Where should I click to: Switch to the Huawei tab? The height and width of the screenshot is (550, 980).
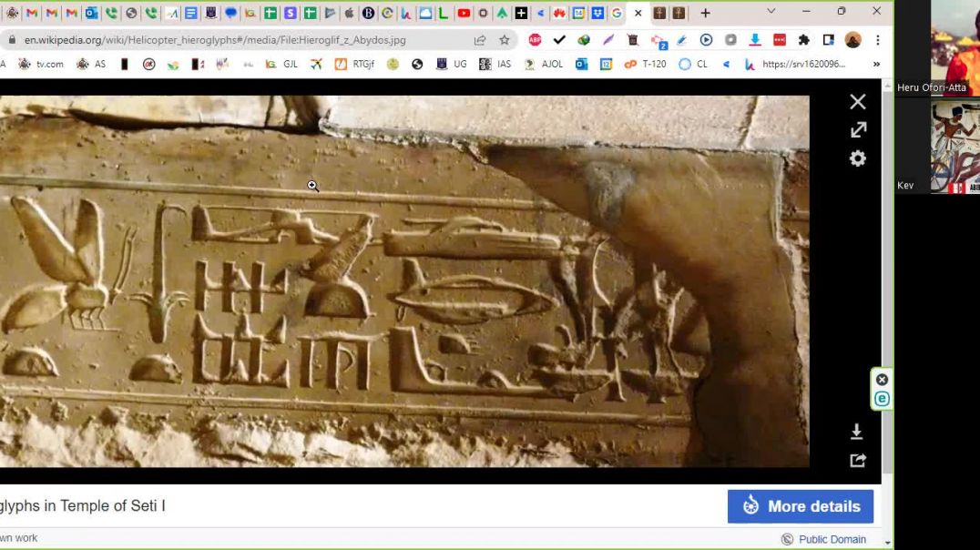point(559,13)
